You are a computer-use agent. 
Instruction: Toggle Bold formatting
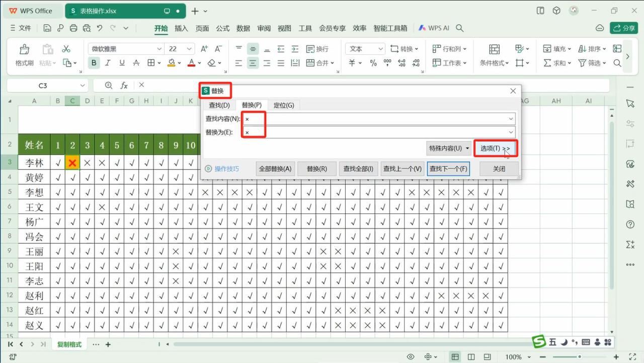coord(94,63)
